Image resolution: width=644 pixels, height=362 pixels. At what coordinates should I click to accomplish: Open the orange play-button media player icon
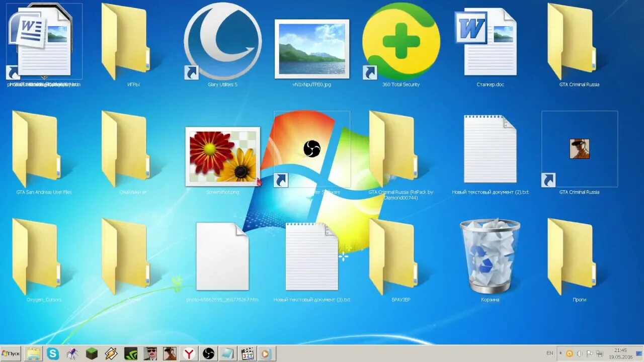[266, 354]
